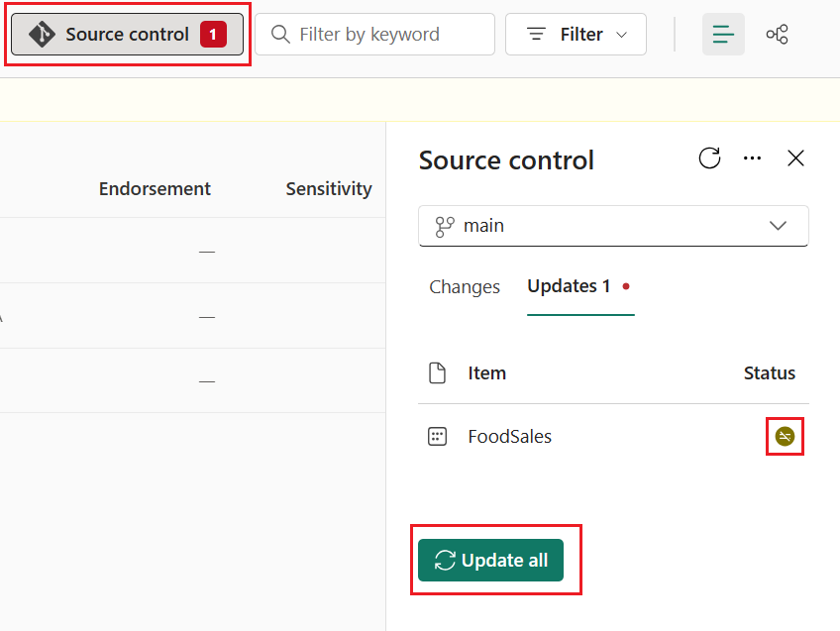Image resolution: width=840 pixels, height=631 pixels.
Task: Click the Filter by keyword field
Action: pyautogui.click(x=374, y=34)
